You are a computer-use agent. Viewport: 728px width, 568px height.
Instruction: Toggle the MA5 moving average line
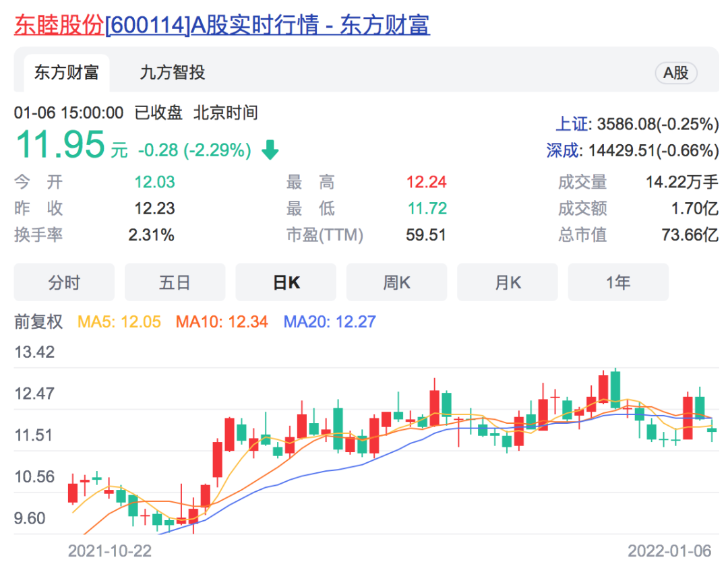click(118, 323)
